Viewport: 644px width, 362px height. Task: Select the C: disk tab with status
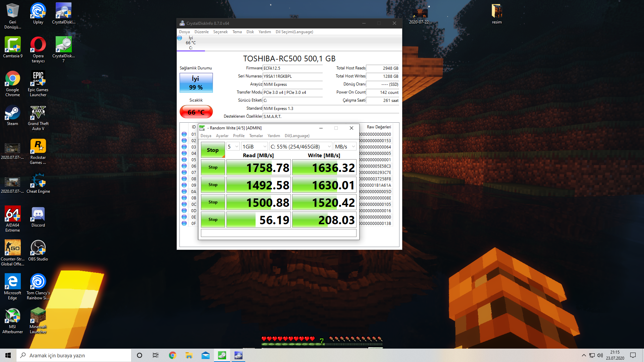191,43
